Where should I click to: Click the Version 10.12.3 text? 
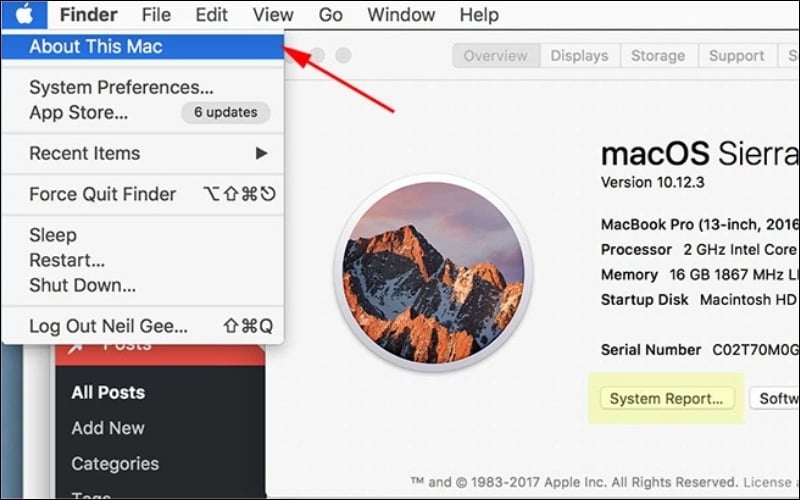coord(653,182)
